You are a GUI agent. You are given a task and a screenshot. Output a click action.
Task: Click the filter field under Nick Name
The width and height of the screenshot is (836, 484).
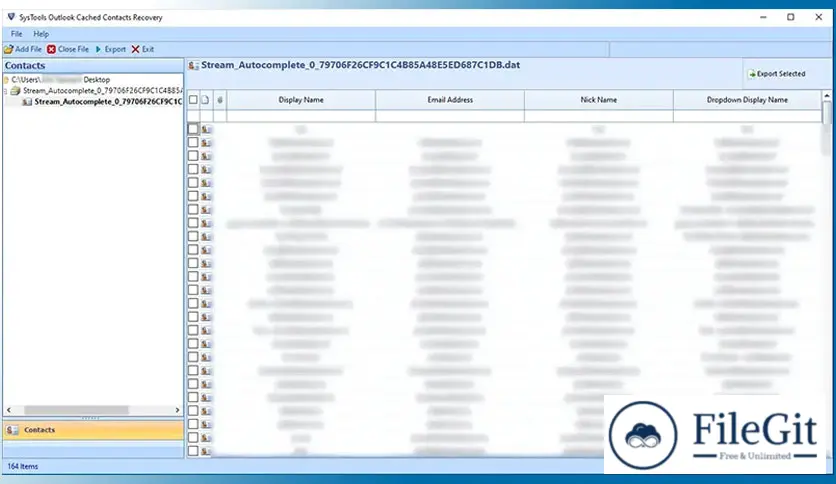coord(599,116)
